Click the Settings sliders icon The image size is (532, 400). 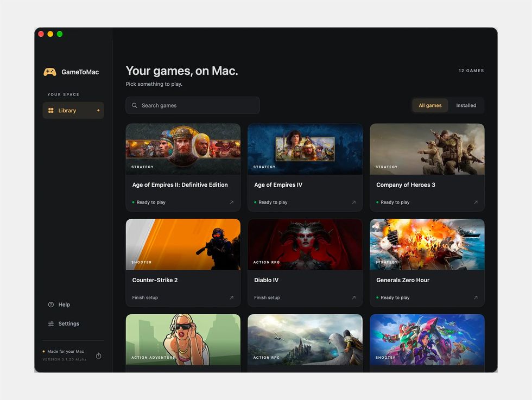coord(51,323)
